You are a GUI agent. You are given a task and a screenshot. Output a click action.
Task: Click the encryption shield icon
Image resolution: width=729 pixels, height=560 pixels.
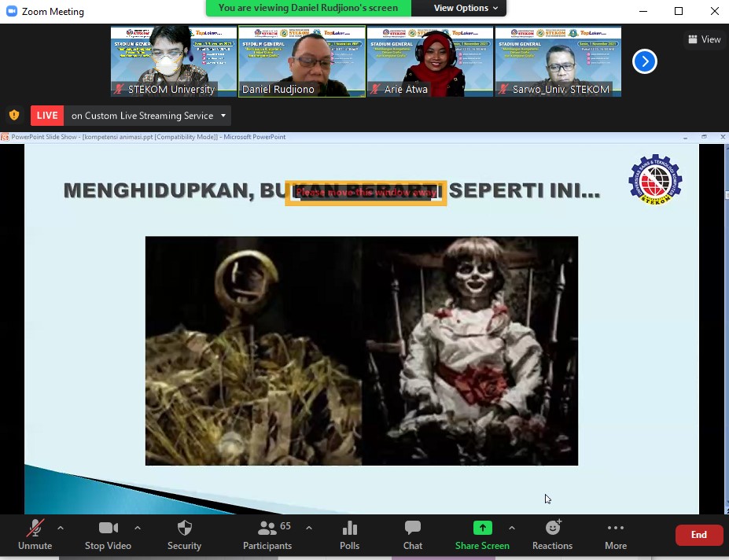coord(14,115)
